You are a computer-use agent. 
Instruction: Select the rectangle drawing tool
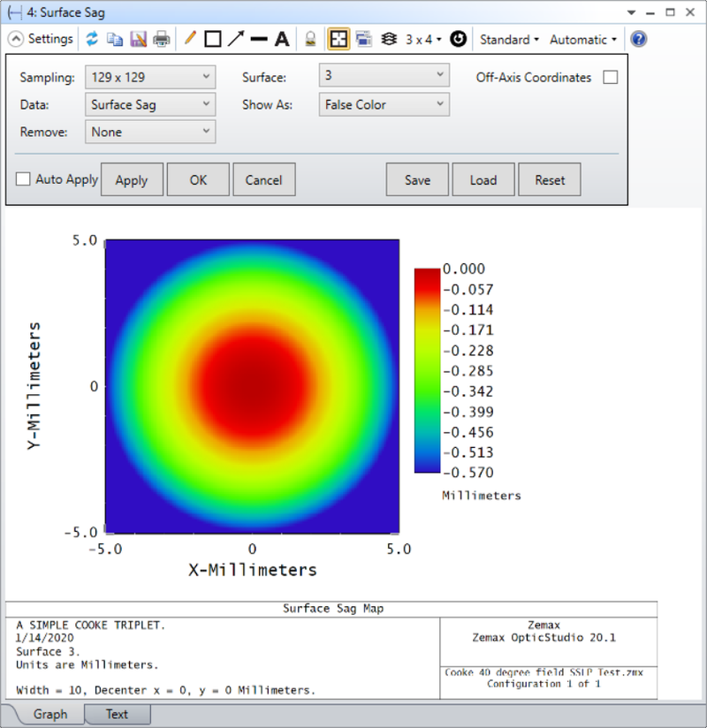[x=212, y=39]
